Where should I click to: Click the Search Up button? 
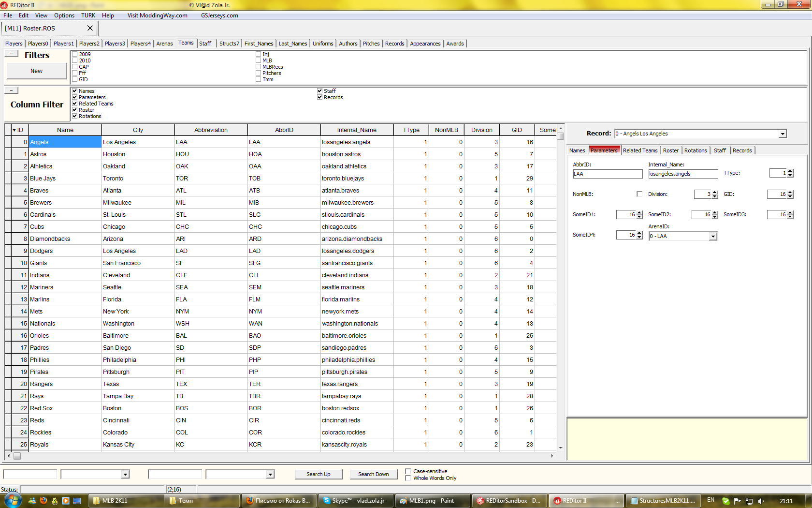tap(319, 474)
